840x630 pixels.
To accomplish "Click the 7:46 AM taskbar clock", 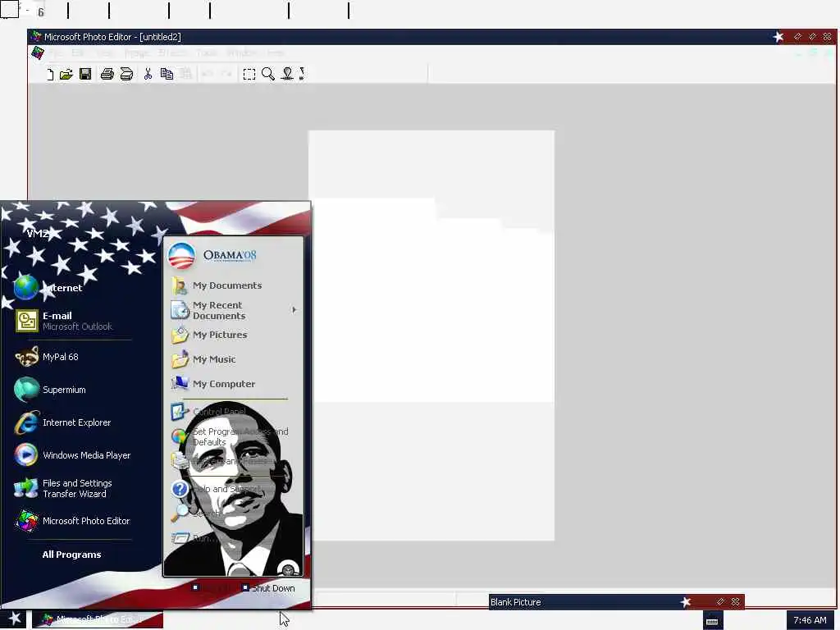I will tap(810, 620).
